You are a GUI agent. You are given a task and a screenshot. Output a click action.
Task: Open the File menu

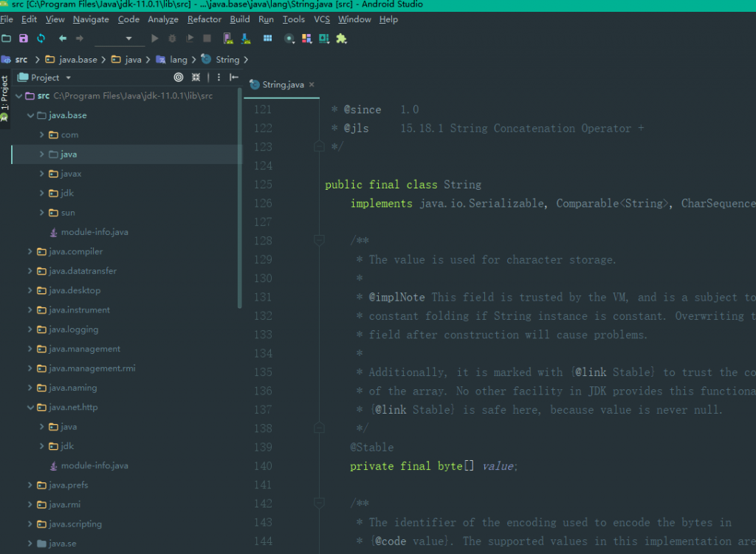coord(6,19)
